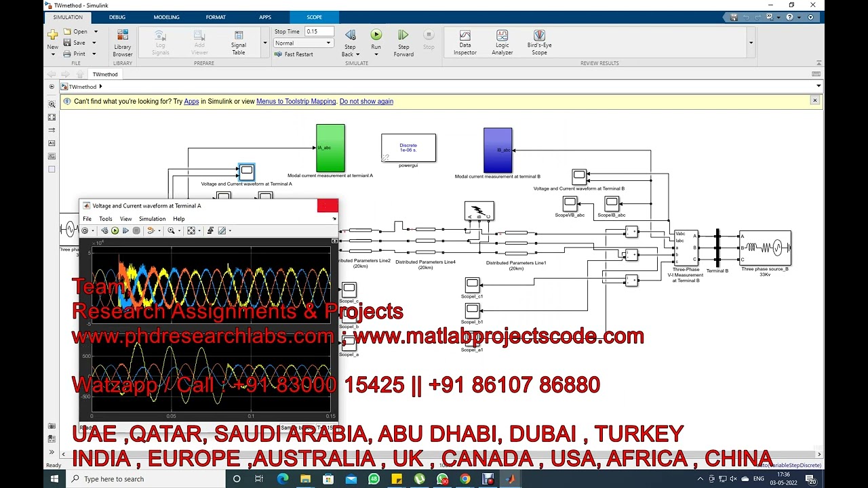The width and height of the screenshot is (868, 488).
Task: Click the TWmethod model tab
Action: pyautogui.click(x=105, y=74)
